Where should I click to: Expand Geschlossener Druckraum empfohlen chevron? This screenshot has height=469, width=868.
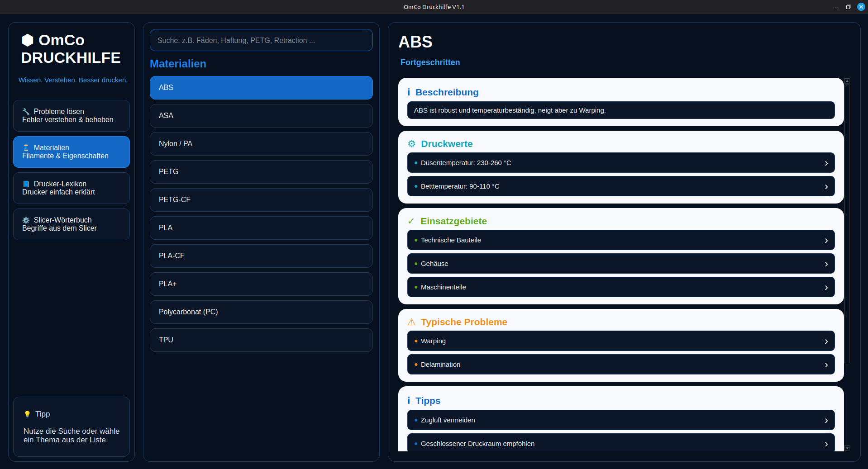pos(826,444)
